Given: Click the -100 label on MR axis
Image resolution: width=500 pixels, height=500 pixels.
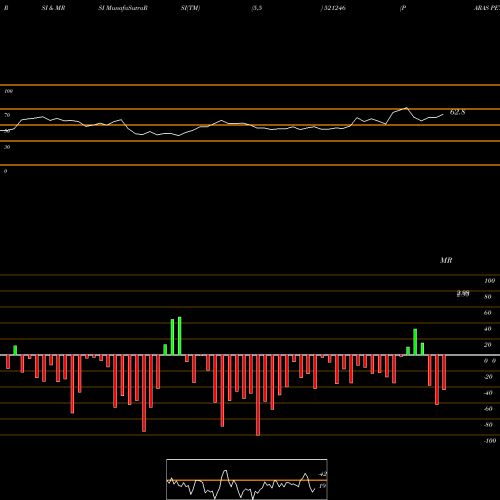Looking at the screenshot, I should pyautogui.click(x=490, y=441).
